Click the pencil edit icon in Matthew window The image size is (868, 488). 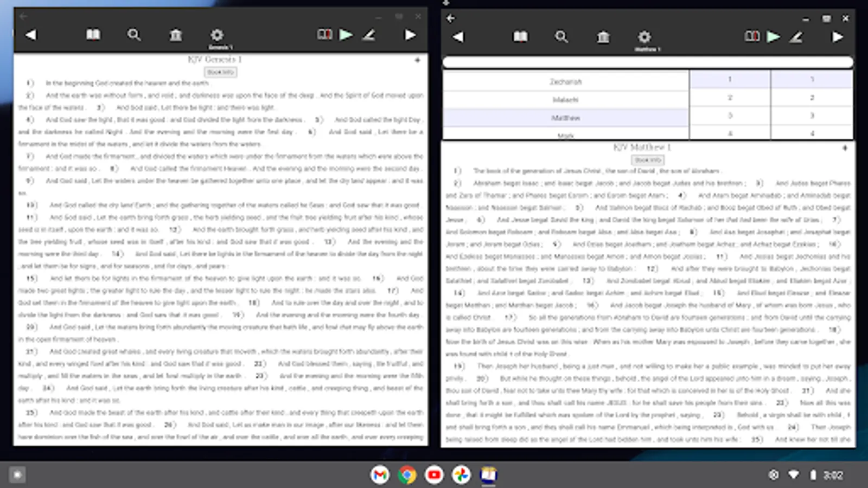click(x=796, y=37)
